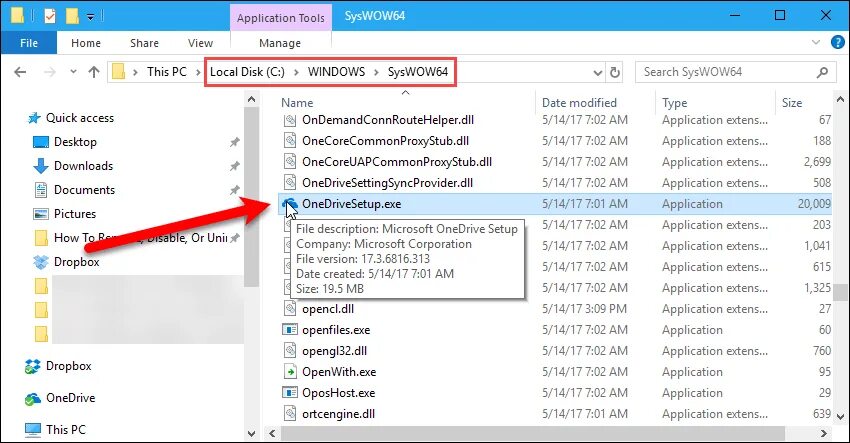Click Local Disk (C:) in address bar
850x443 pixels.
coord(247,72)
